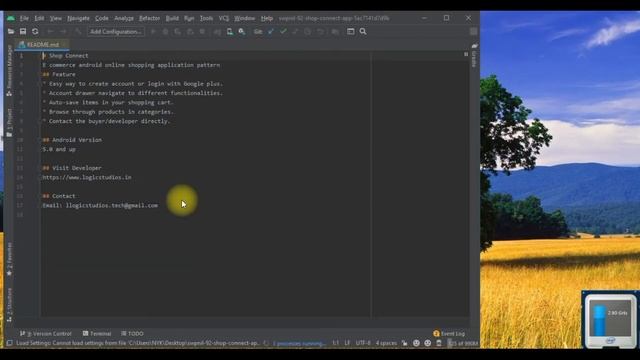The height and width of the screenshot is (360, 640).
Task: Open the Analyze menu
Action: point(124,18)
